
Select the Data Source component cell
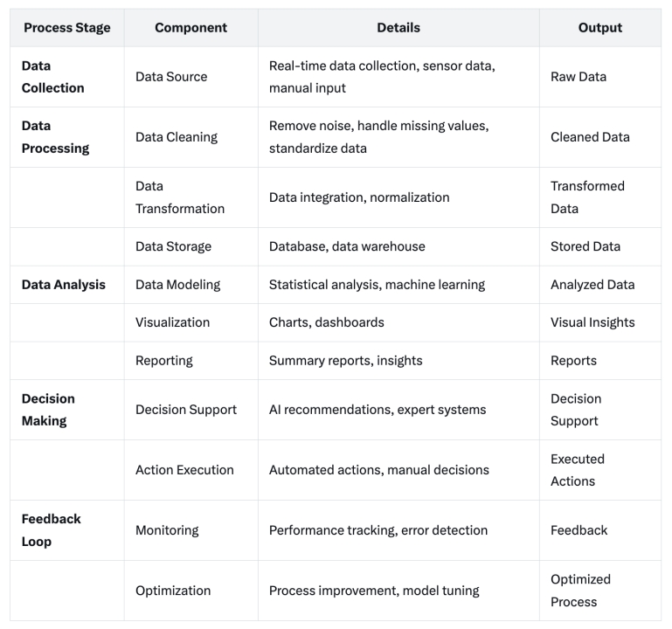[171, 77]
